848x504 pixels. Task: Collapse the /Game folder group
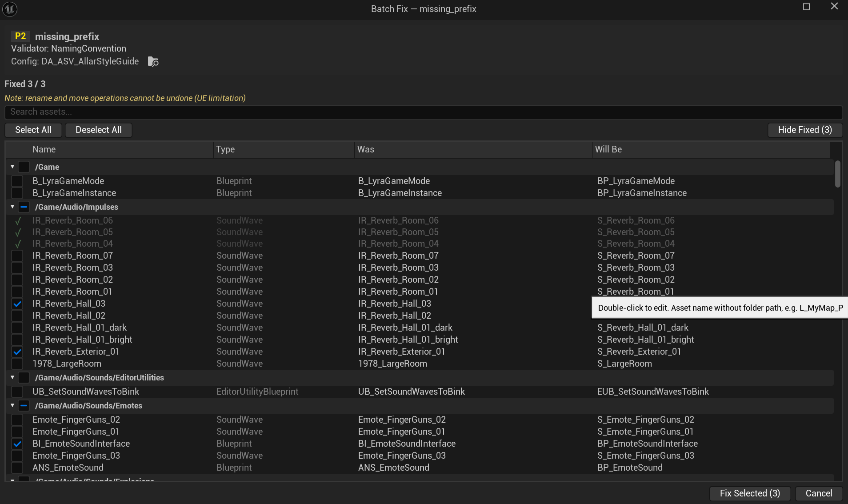point(12,167)
